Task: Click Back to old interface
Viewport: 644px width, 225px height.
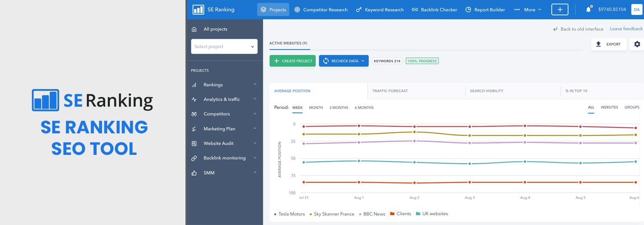Action: tap(578, 29)
